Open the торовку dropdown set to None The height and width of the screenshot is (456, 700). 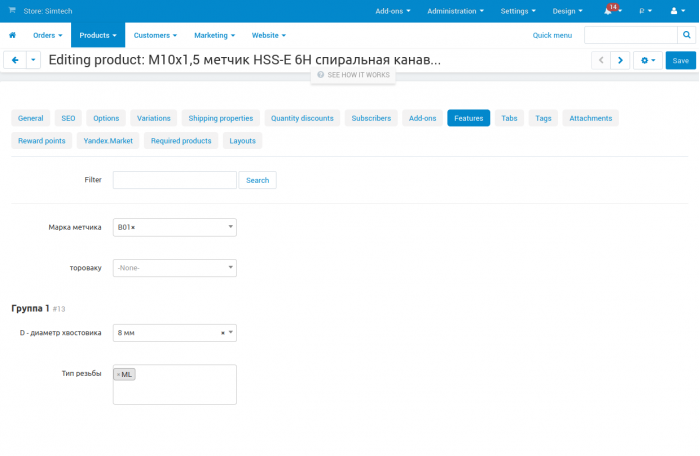[175, 268]
